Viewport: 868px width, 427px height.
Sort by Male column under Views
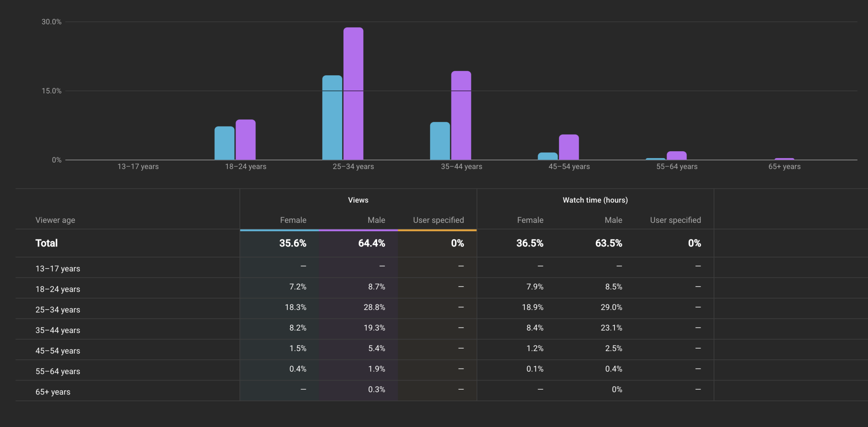pos(376,220)
